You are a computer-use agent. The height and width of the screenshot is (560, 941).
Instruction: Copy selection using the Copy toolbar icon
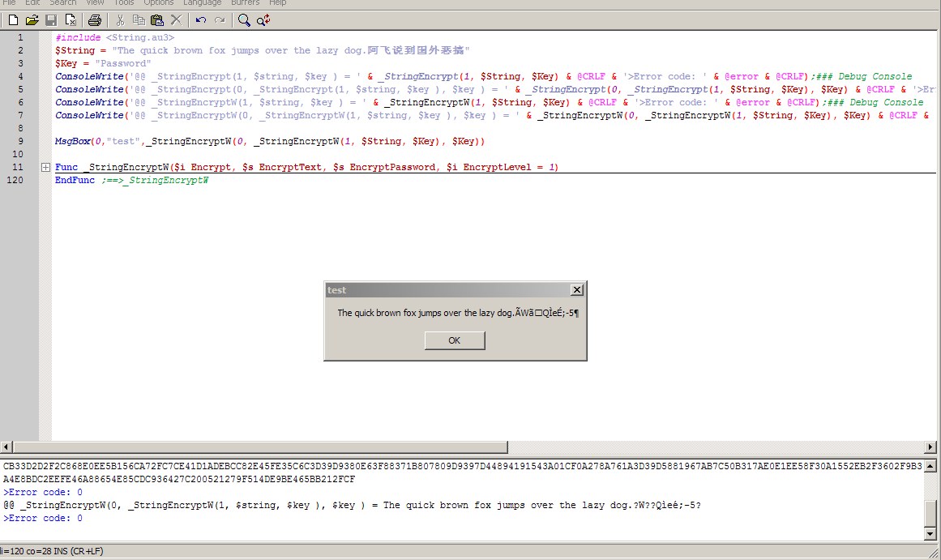pyautogui.click(x=139, y=20)
